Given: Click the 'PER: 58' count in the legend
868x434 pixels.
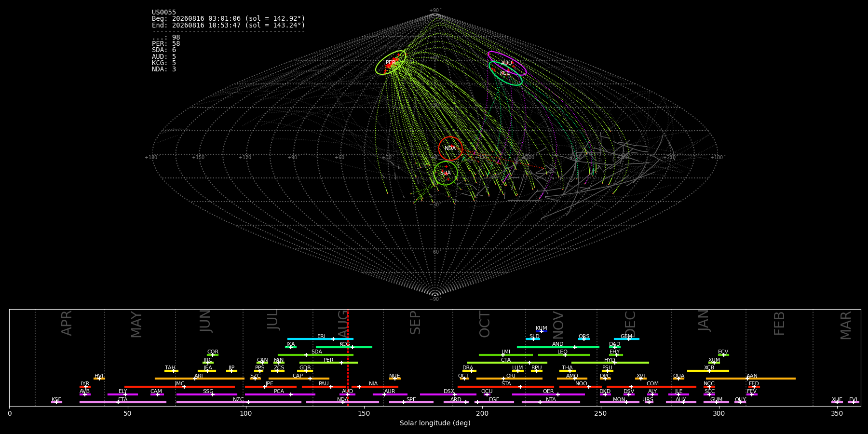Looking at the screenshot, I should click(x=166, y=44).
